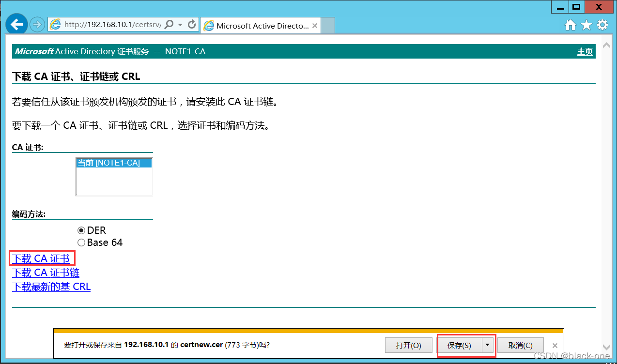Viewport: 617px width, 364px height.
Task: Open the browser Home icon
Action: tap(571, 25)
